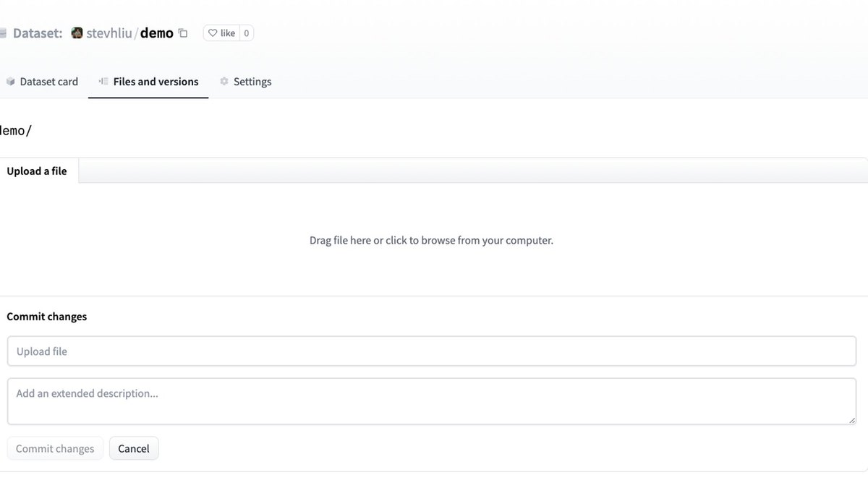The height and width of the screenshot is (488, 868).
Task: Select the Upload a file tab
Action: pyautogui.click(x=37, y=171)
